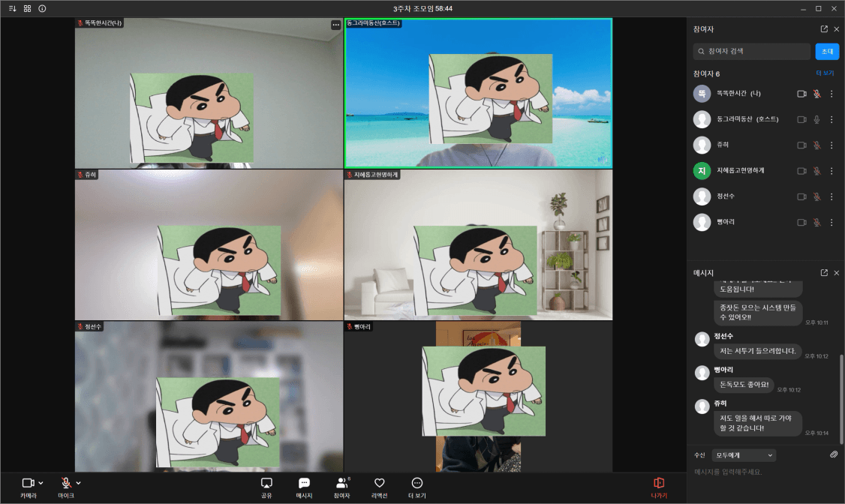
Task: Click the 초대 invite button
Action: point(827,51)
